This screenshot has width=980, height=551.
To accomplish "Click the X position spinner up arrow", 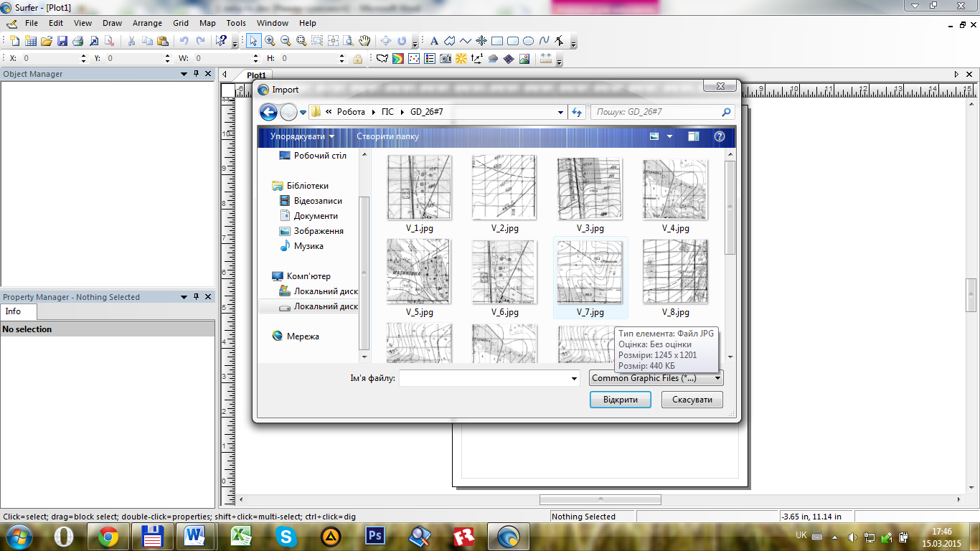I will click(83, 56).
